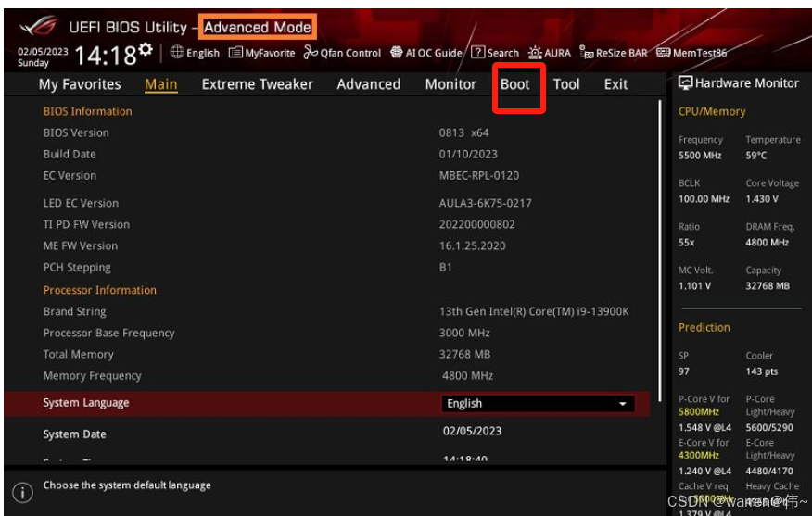This screenshot has height=516, width=812.
Task: Launch MemTest86 icon
Action: [x=663, y=52]
